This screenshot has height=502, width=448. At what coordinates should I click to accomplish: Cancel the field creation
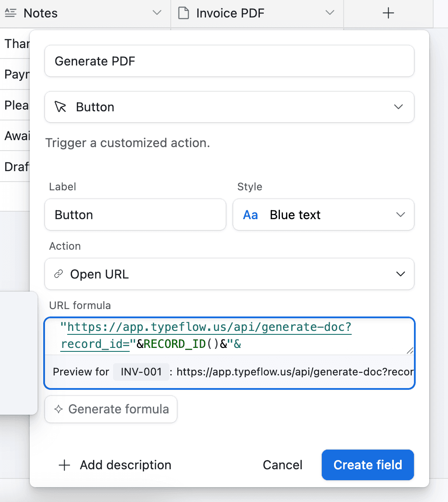tap(283, 465)
